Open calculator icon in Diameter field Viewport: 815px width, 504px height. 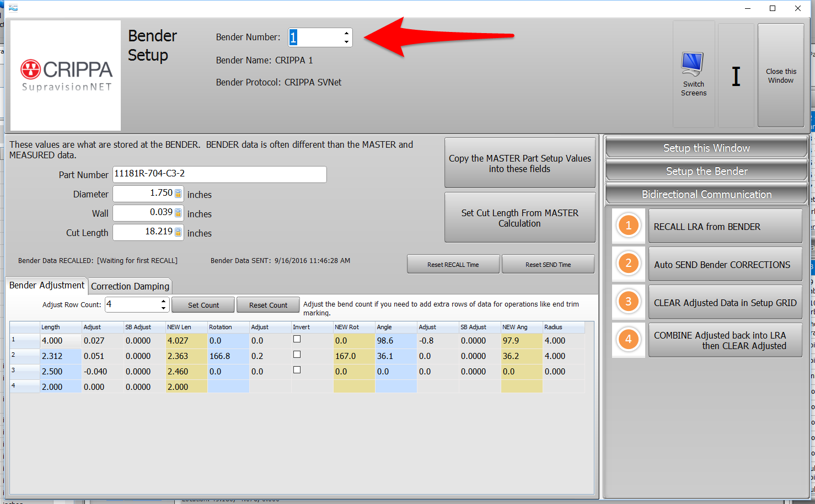click(x=178, y=194)
